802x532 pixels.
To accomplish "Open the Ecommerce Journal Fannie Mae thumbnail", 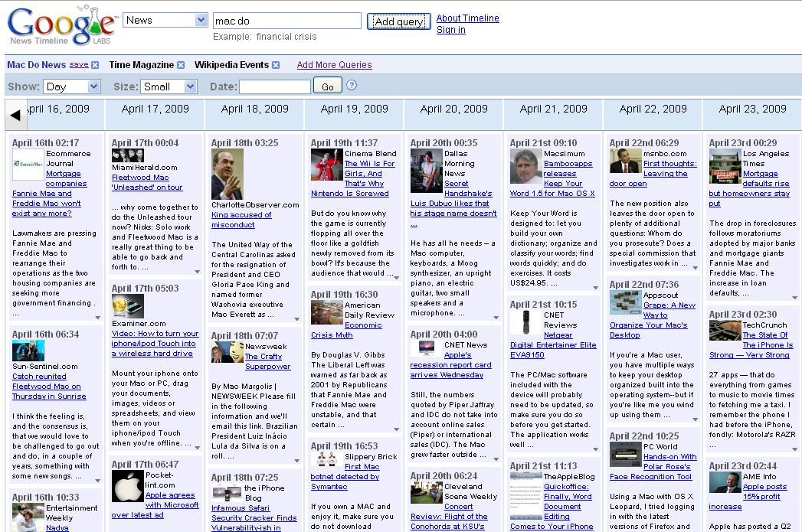I will (x=28, y=164).
